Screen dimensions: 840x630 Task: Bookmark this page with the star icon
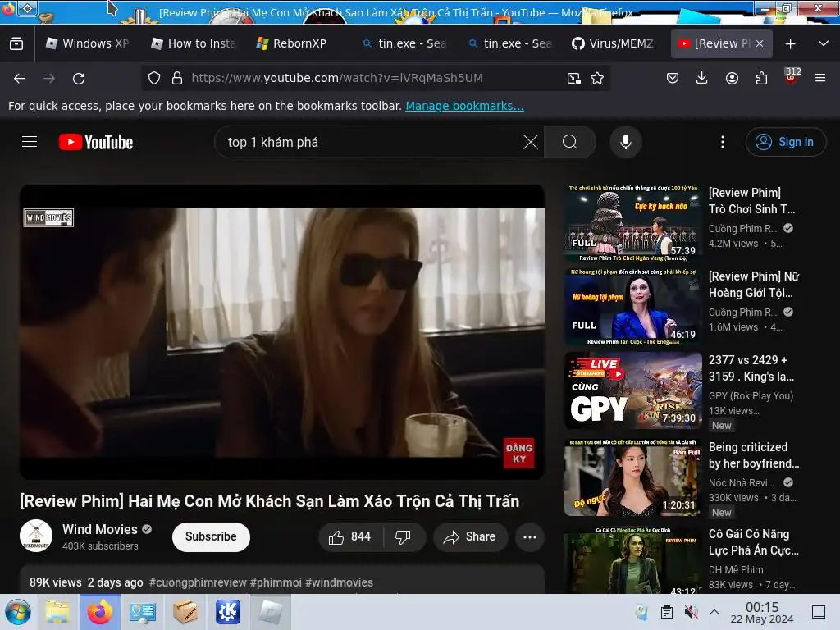click(597, 78)
